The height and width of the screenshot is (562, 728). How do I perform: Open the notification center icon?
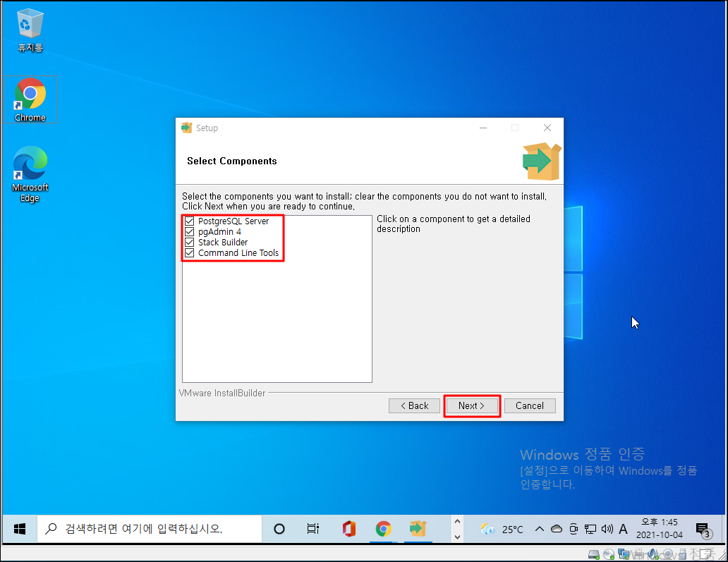(x=704, y=530)
